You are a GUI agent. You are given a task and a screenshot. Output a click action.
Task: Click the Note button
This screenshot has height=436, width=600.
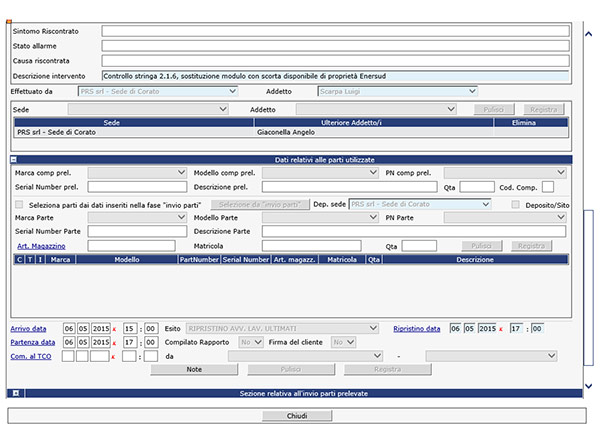[x=194, y=369]
